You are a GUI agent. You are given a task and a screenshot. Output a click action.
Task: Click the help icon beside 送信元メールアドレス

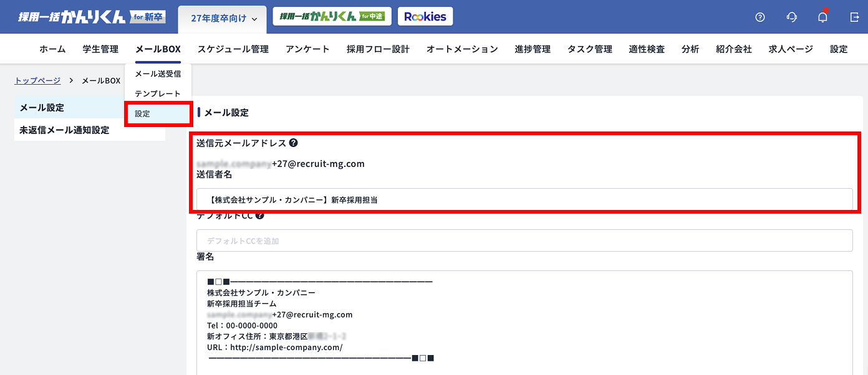[293, 142]
